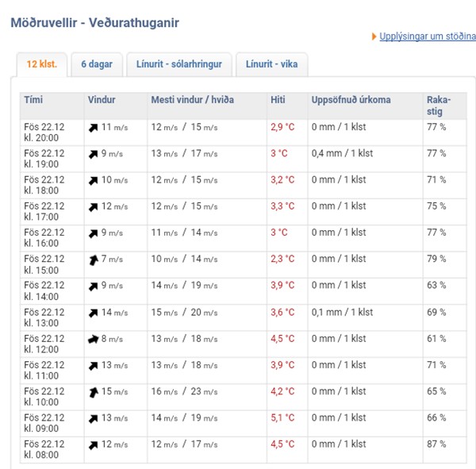The image size is (476, 469).
Task: Click wind direction arrow at kl. 12:00
Action: pos(93,339)
